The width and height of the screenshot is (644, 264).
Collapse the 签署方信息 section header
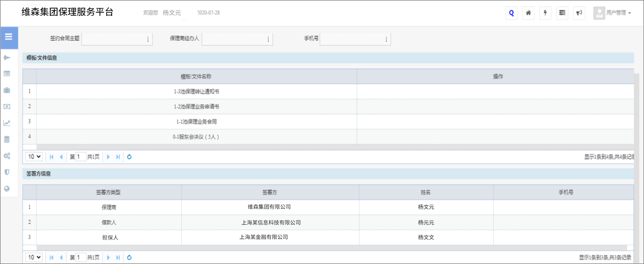coord(328,174)
